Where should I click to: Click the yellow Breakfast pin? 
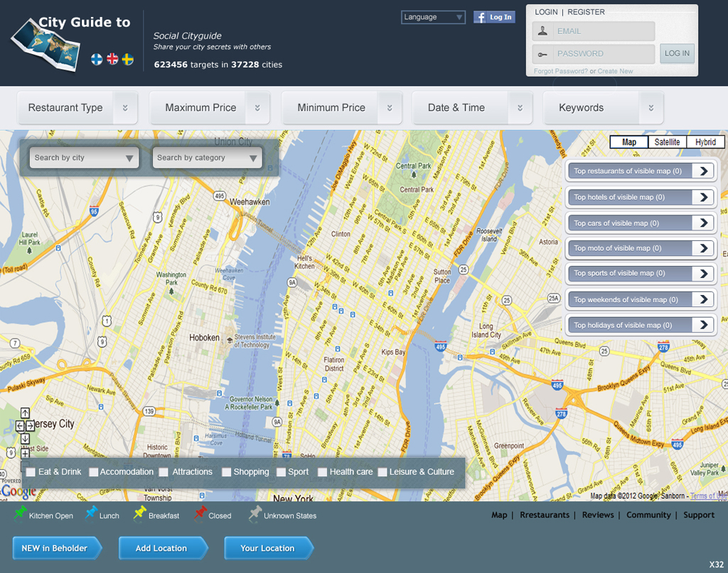[140, 513]
